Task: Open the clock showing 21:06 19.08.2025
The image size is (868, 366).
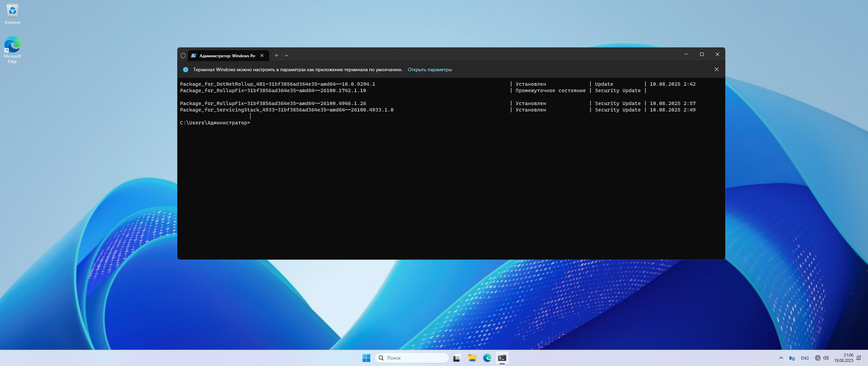Action: click(x=844, y=358)
